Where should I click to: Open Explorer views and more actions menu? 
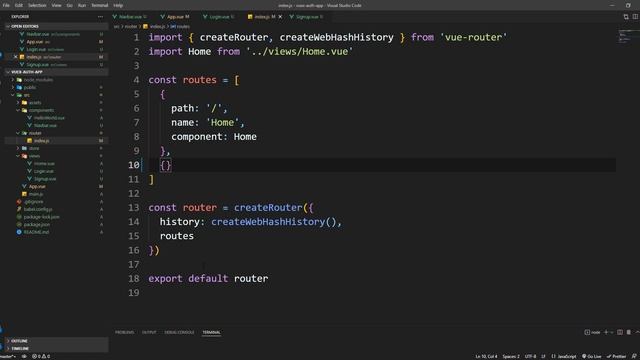pos(100,17)
